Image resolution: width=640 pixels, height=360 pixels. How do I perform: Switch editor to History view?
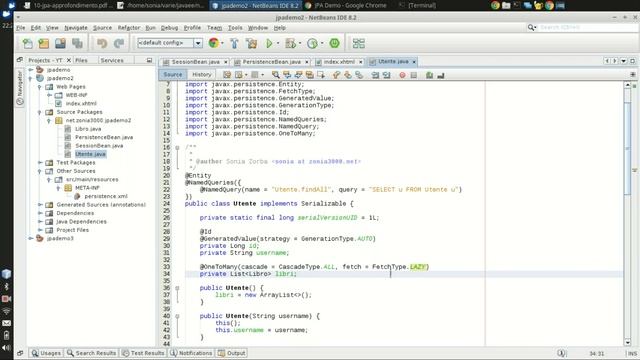pos(202,75)
